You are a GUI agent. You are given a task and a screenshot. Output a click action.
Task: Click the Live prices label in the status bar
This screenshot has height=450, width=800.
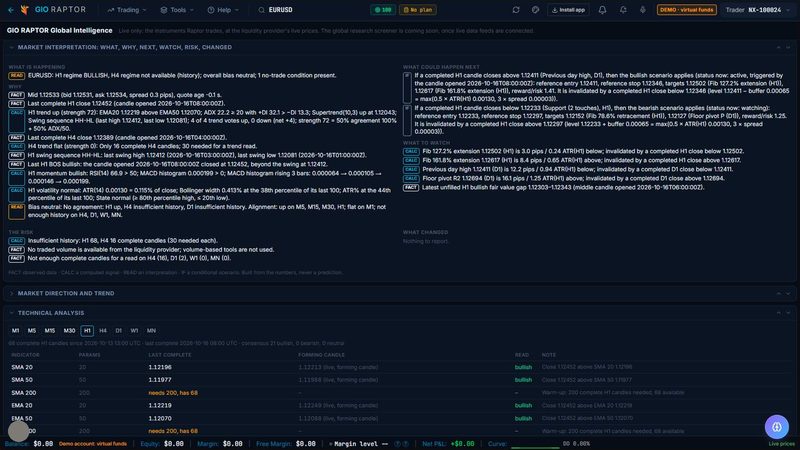pos(781,444)
